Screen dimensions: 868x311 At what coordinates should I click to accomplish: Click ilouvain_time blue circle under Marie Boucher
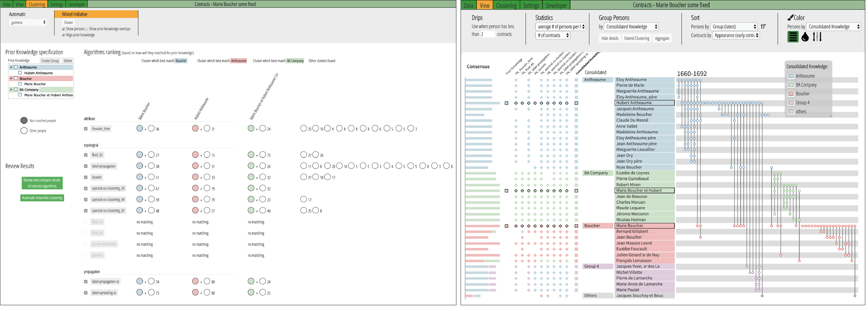140,128
